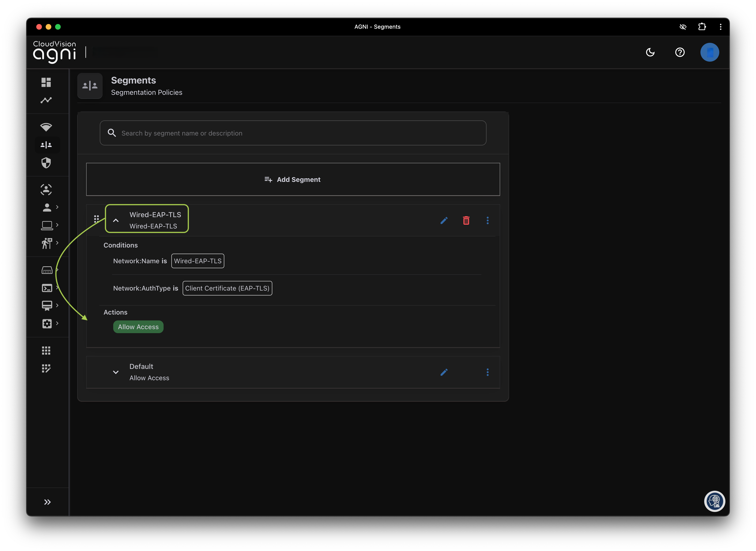
Task: Open help question mark icon
Action: pos(680,52)
